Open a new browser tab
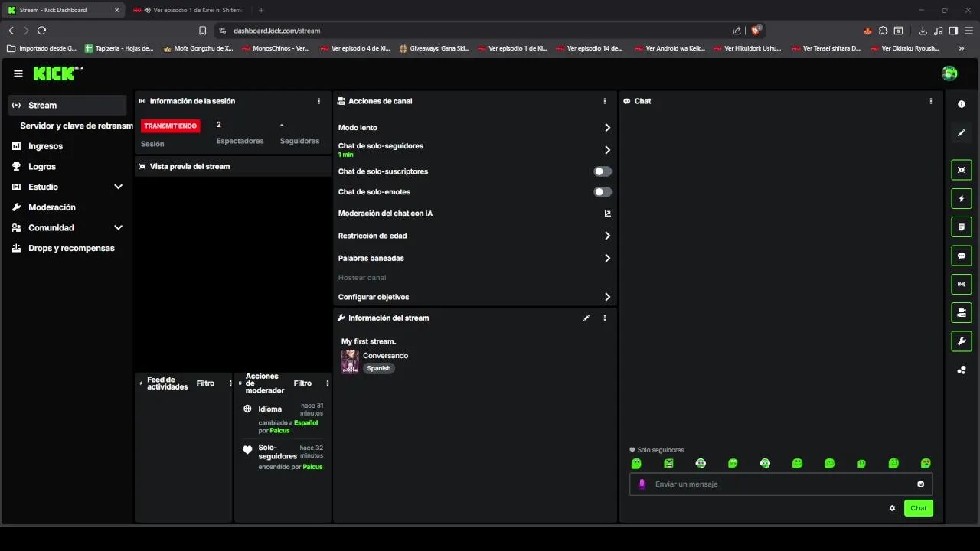Screen dimensions: 980x551 click(261, 10)
